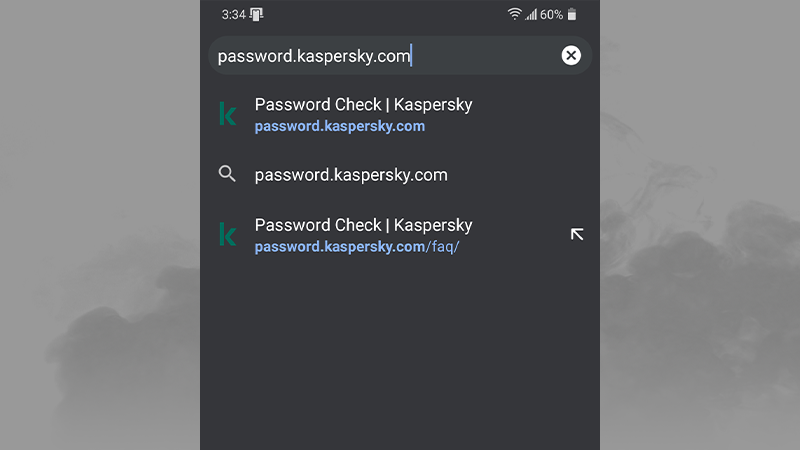Click the gray background right of the phone screen

tap(700, 225)
